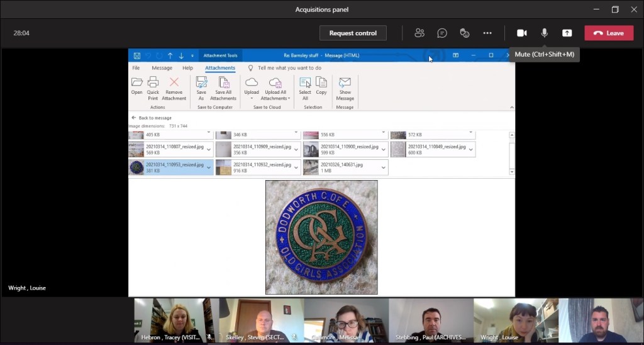Switch to the Message ribbon tab
644x345 pixels.
coord(162,68)
